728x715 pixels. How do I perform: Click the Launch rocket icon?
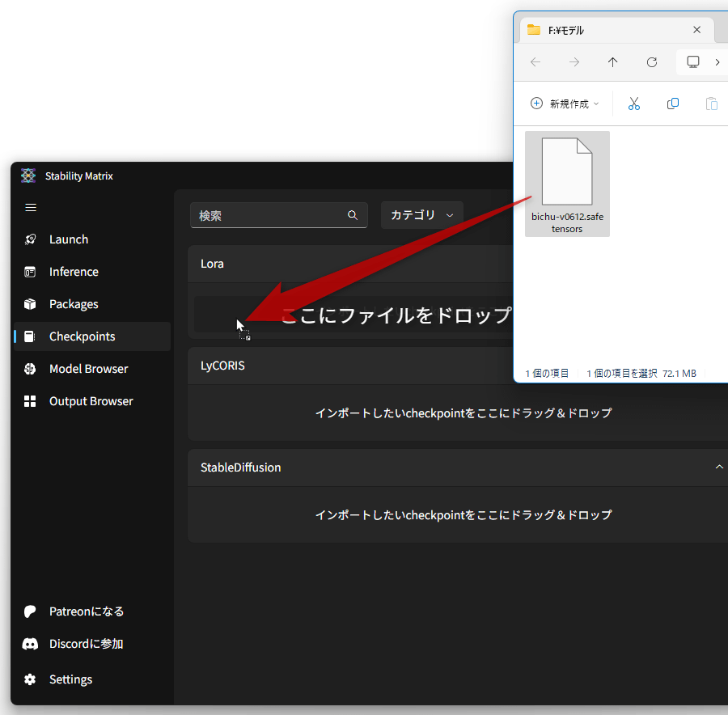(30, 239)
